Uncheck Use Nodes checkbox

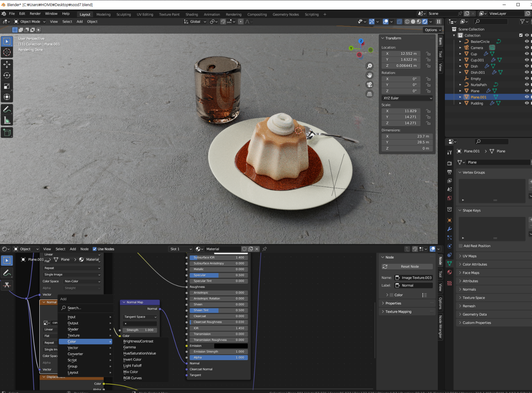[x=95, y=249]
